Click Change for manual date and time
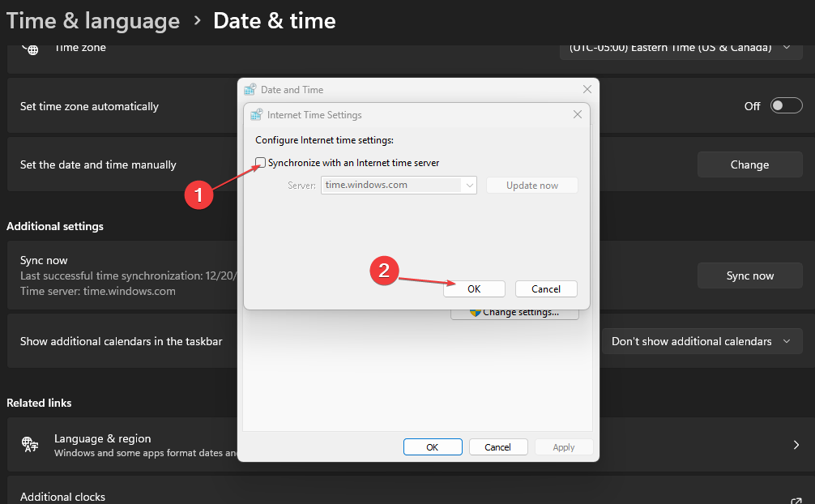 pyautogui.click(x=749, y=164)
